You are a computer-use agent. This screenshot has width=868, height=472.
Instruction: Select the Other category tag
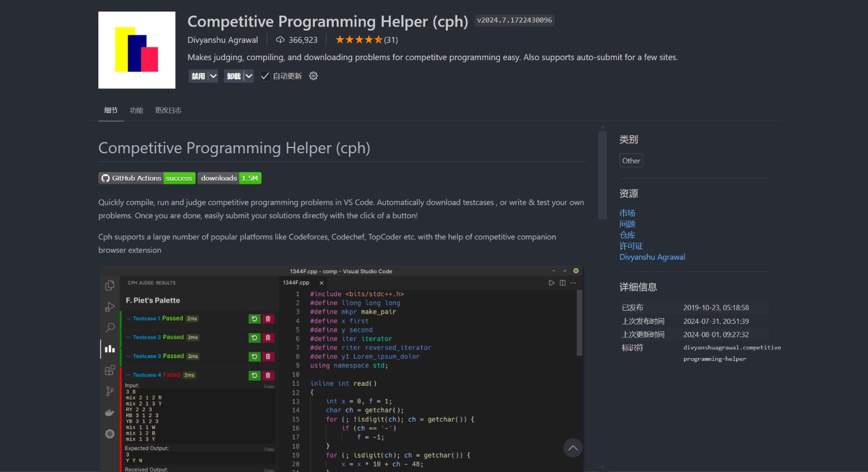point(631,161)
